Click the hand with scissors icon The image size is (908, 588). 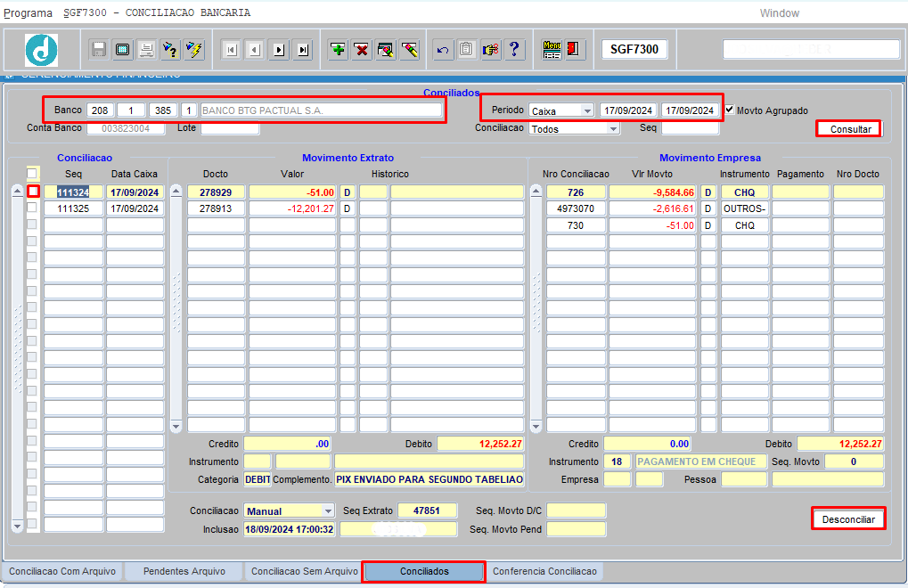point(490,50)
